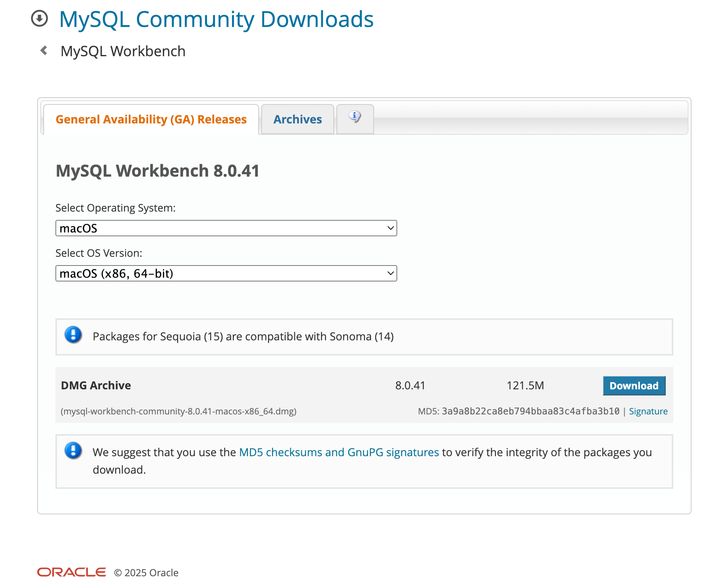720x588 pixels.
Task: Open the macOS (x86, 64-bit) combo box chevron
Action: [x=391, y=273]
